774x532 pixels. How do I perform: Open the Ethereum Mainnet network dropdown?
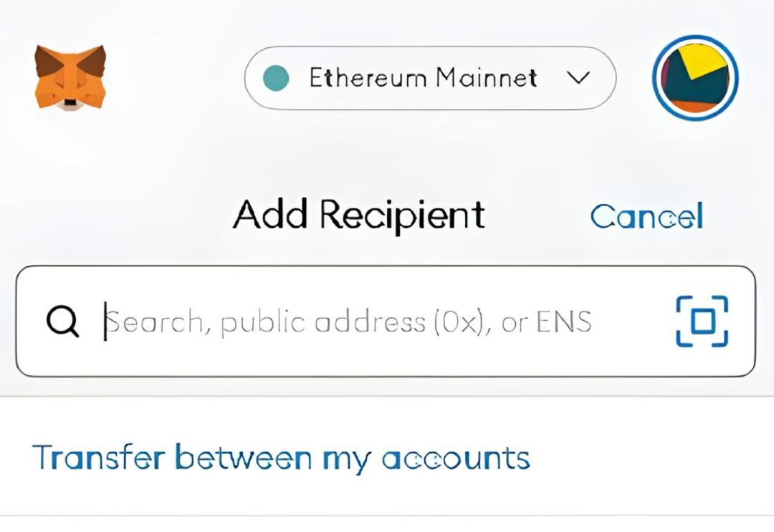click(430, 78)
